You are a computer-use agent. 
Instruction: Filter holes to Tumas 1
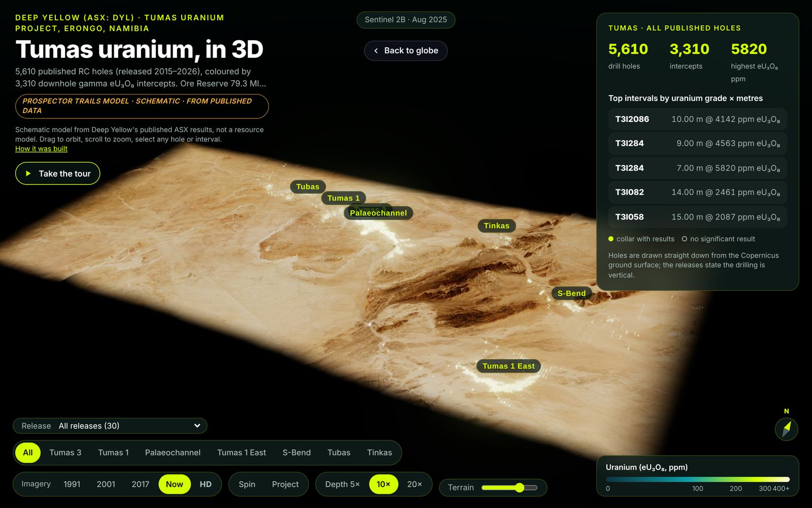(113, 453)
